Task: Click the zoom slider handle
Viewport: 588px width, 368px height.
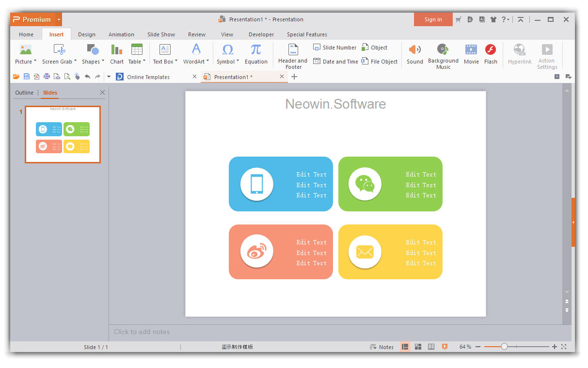Action: click(x=504, y=347)
